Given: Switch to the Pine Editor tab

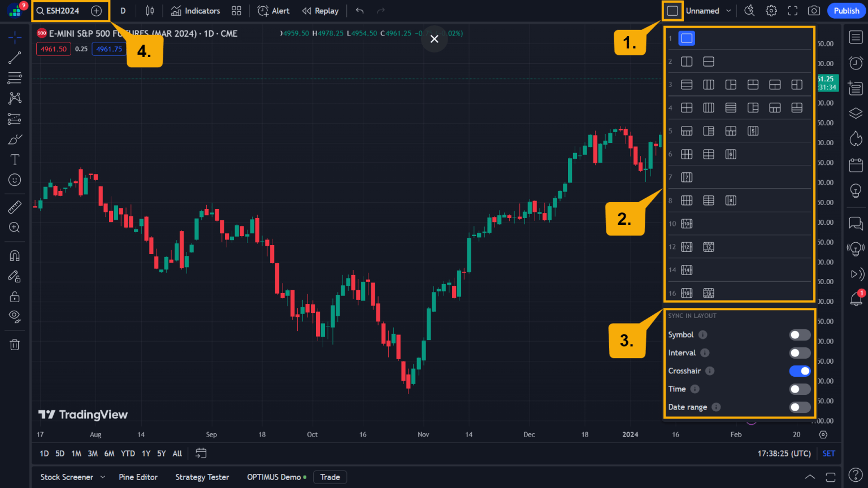Looking at the screenshot, I should click(x=138, y=477).
